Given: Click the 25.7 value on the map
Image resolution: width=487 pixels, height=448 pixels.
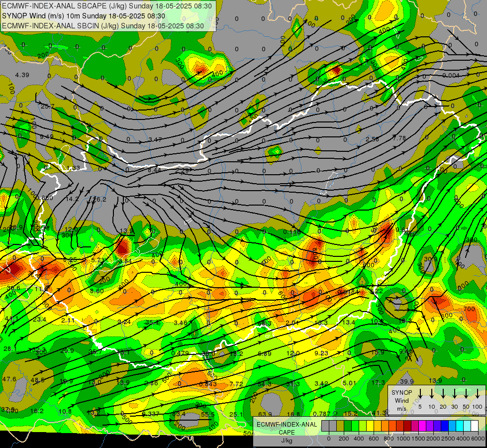Looking at the screenshot, I should click(48, 107).
